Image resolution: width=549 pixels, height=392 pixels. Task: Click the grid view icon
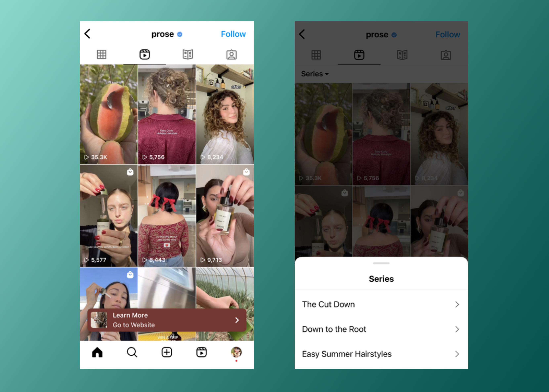(x=102, y=55)
